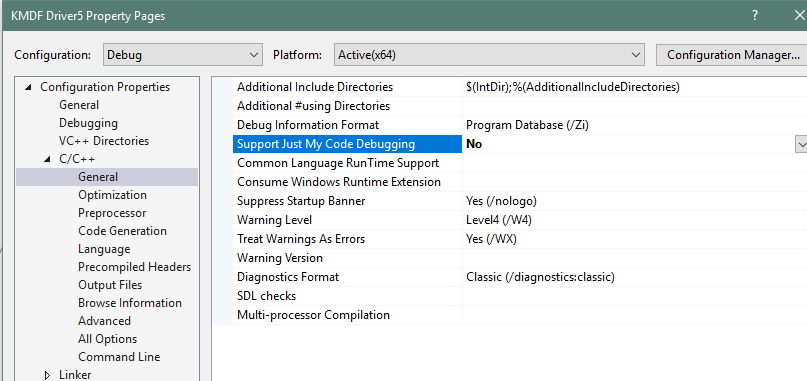Click the Yes (/nologo) value
The width and height of the screenshot is (807, 381).
pyautogui.click(x=501, y=202)
